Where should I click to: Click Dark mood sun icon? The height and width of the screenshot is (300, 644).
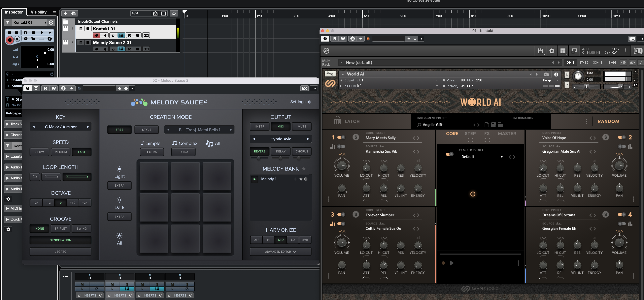coord(119,200)
